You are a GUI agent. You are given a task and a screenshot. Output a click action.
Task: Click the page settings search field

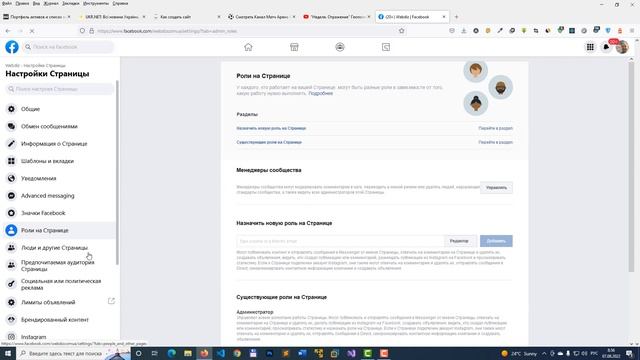click(x=60, y=89)
